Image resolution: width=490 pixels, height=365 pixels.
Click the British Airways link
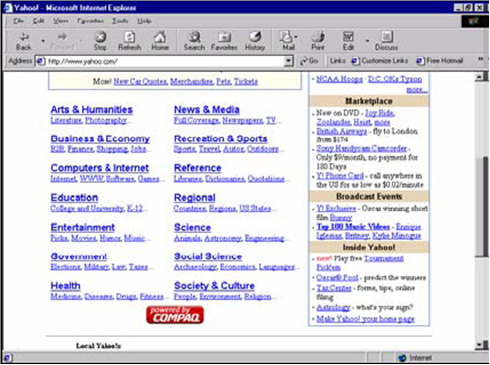pyautogui.click(x=342, y=131)
